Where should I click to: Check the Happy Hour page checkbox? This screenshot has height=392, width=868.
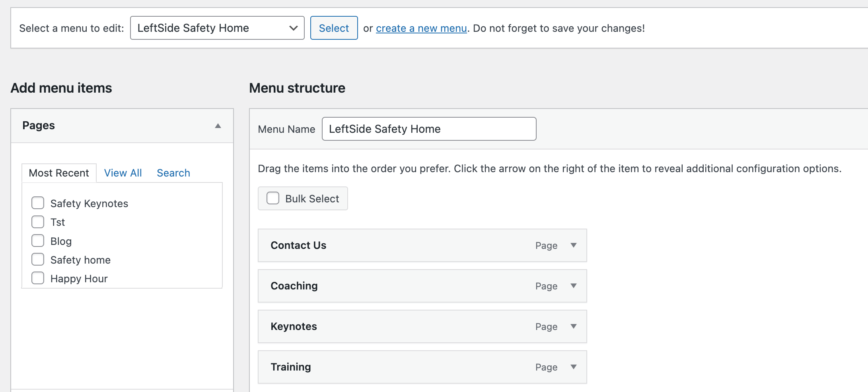click(38, 278)
